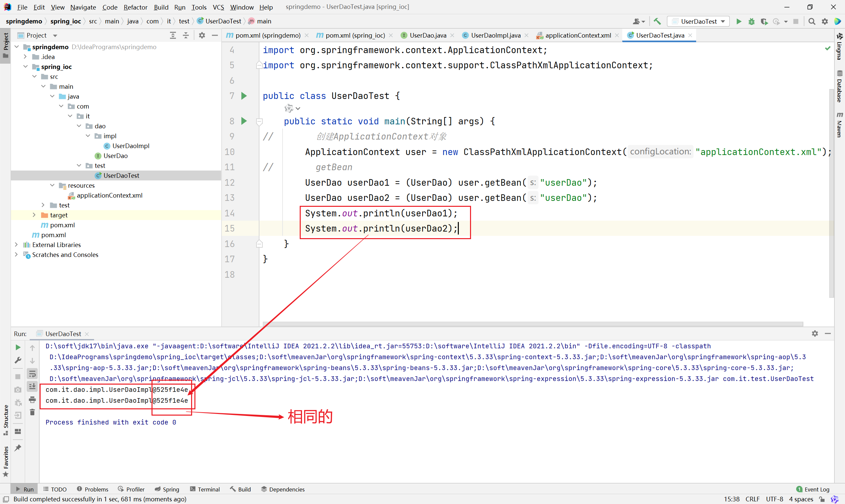The height and width of the screenshot is (504, 845).
Task: Expand External Libraries node
Action: point(16,244)
